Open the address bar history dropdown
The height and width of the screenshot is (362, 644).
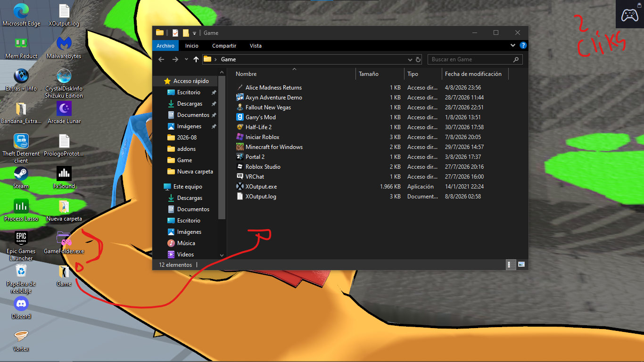pos(410,59)
